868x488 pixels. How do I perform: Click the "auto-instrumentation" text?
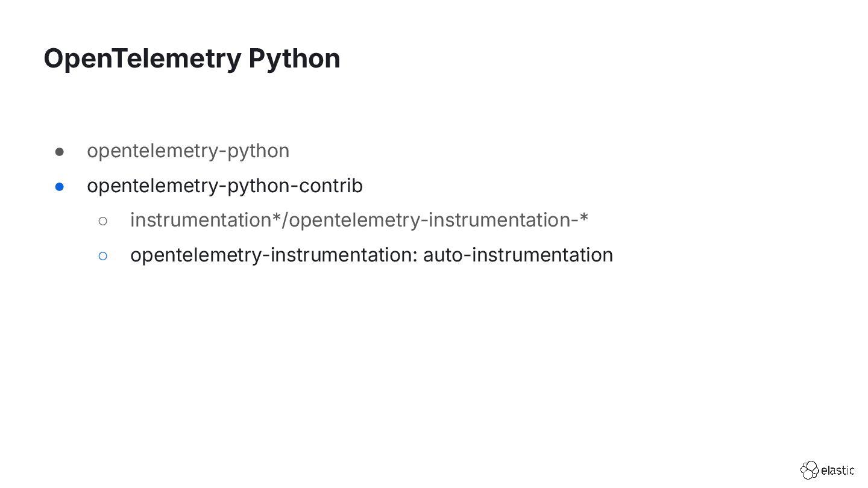[x=518, y=254]
